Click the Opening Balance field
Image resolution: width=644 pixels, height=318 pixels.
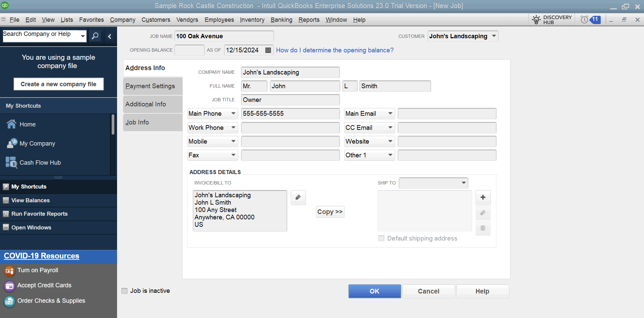(x=190, y=50)
